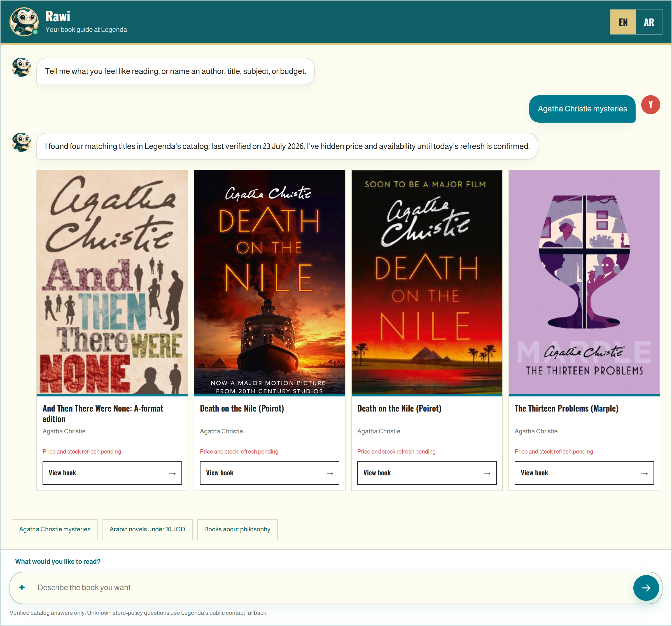This screenshot has height=626, width=672.
Task: Open The Thirteen Problems cover image
Action: click(584, 282)
